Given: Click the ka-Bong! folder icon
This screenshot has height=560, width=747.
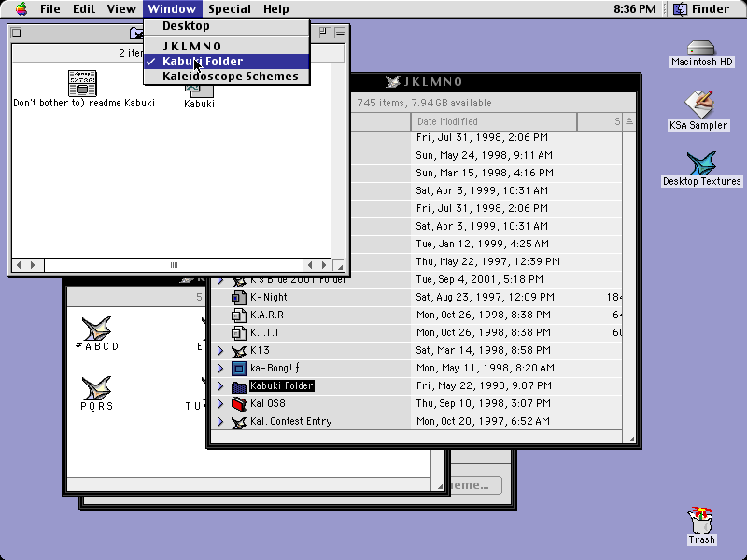Looking at the screenshot, I should [x=239, y=368].
